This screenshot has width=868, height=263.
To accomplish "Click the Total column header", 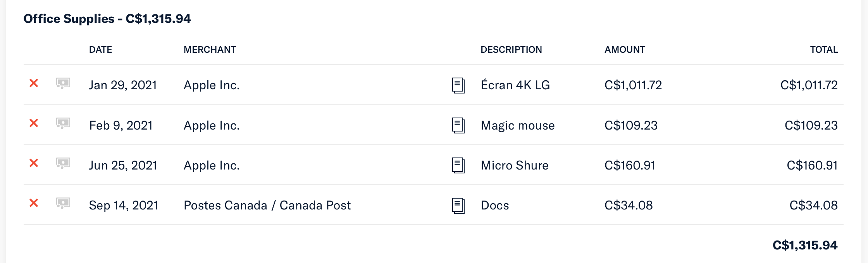I will (x=824, y=50).
